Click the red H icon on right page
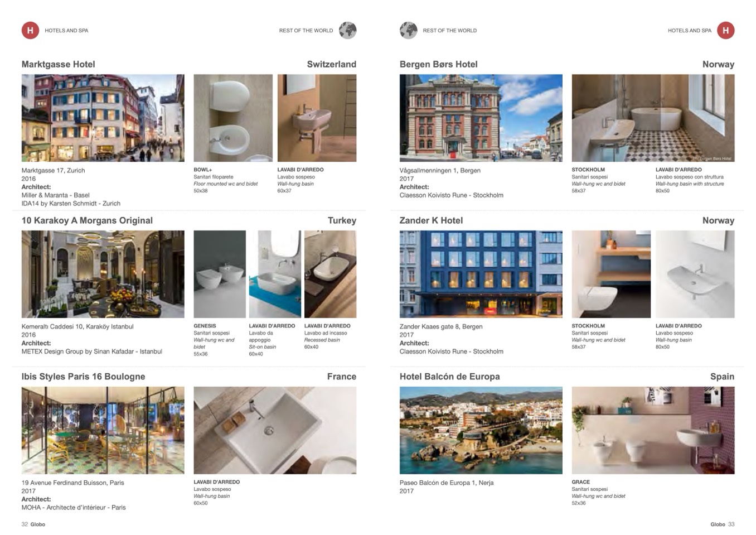The width and height of the screenshot is (756, 535). 725,30
